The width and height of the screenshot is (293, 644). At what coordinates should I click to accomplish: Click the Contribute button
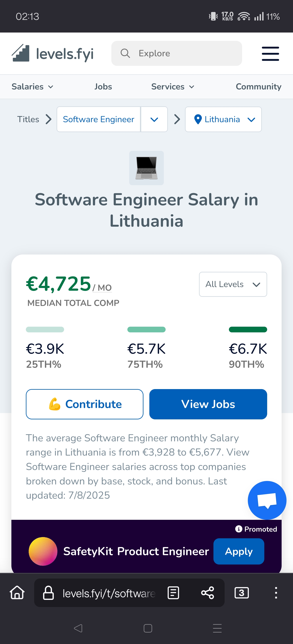coord(85,404)
